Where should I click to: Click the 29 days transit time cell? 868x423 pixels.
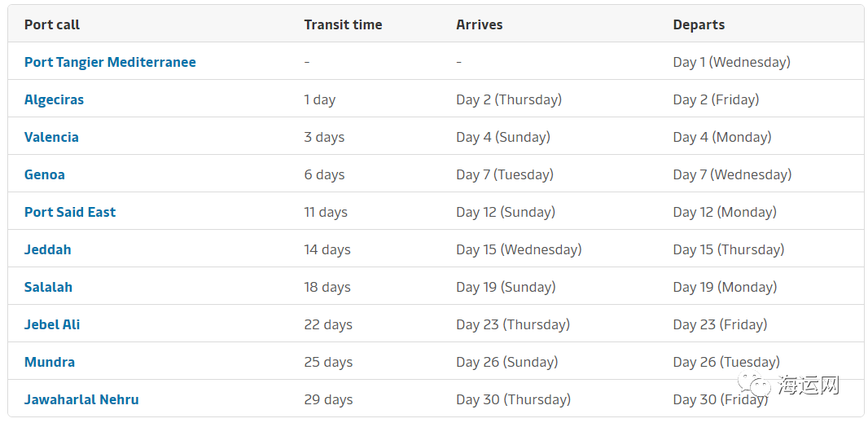[328, 399]
